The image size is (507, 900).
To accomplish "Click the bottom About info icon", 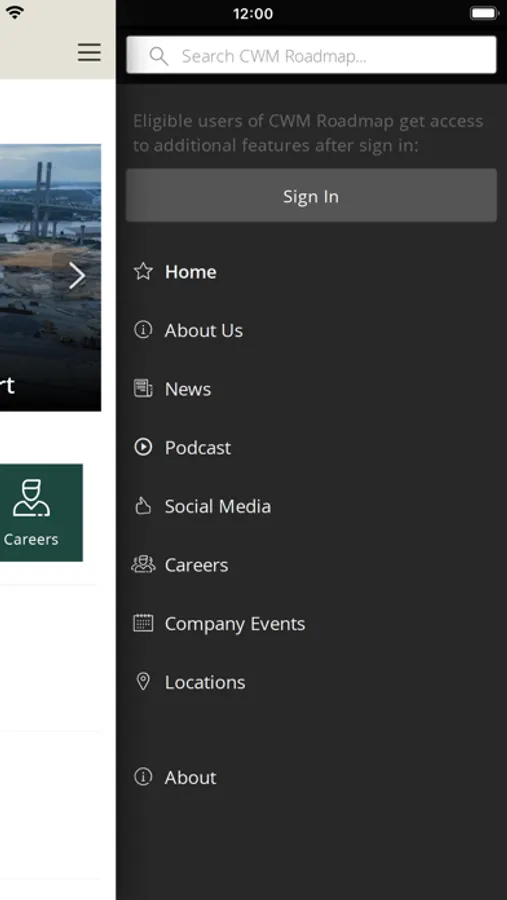I will (x=143, y=777).
